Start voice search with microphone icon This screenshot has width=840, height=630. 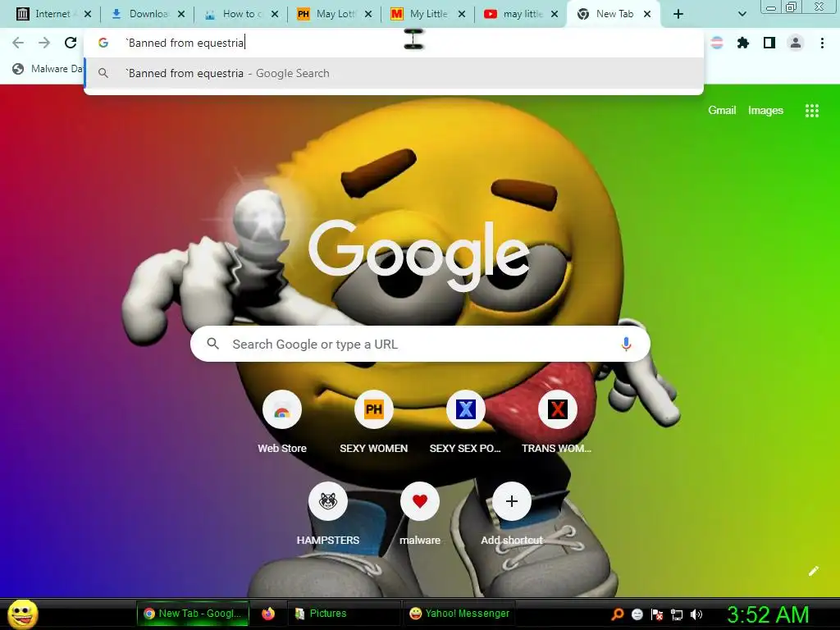point(626,344)
